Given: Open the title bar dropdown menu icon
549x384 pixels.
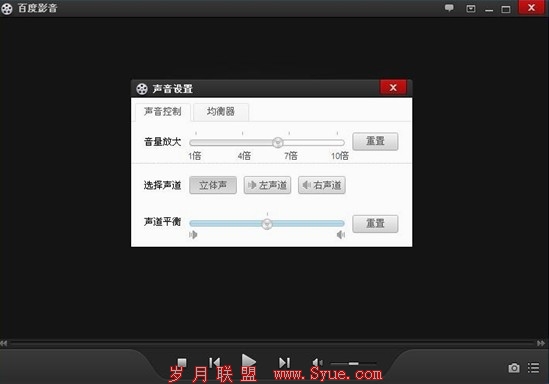Looking at the screenshot, I should pos(471,8).
